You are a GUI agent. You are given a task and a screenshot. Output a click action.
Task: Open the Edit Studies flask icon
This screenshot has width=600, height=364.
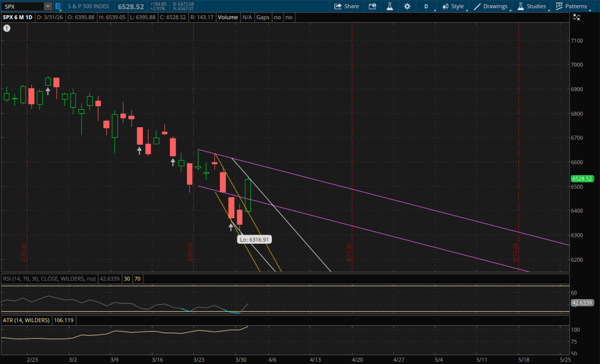pos(390,6)
